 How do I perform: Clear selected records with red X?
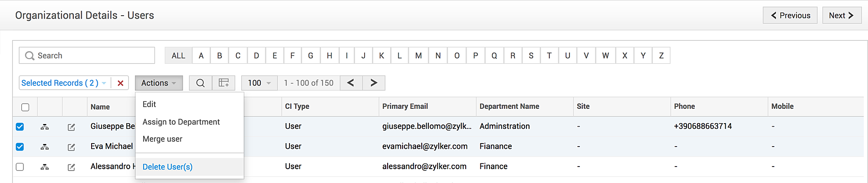click(x=121, y=83)
